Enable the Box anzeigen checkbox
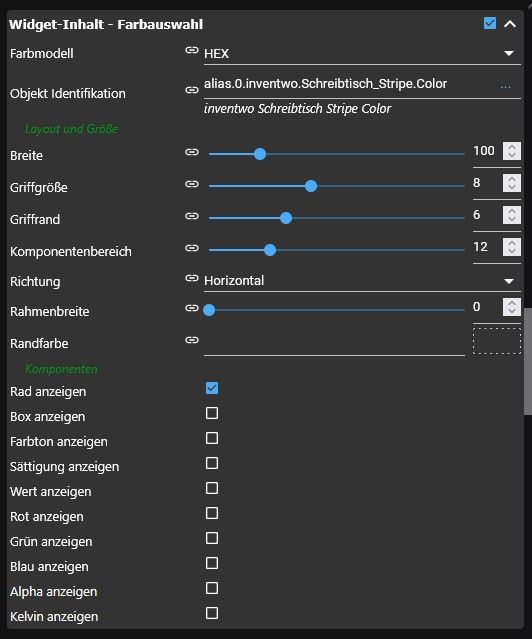Image resolution: width=532 pixels, height=639 pixels. tap(212, 413)
